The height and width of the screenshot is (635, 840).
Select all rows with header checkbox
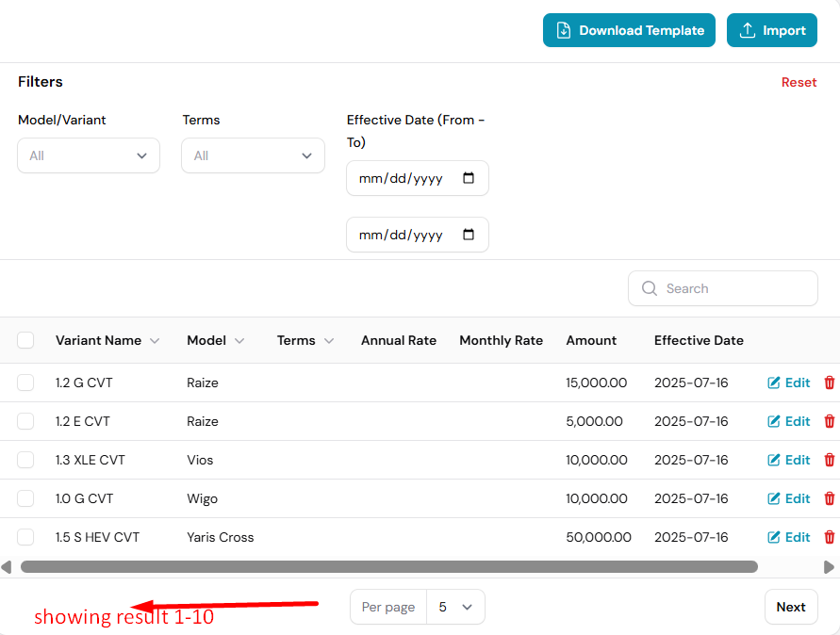point(25,340)
